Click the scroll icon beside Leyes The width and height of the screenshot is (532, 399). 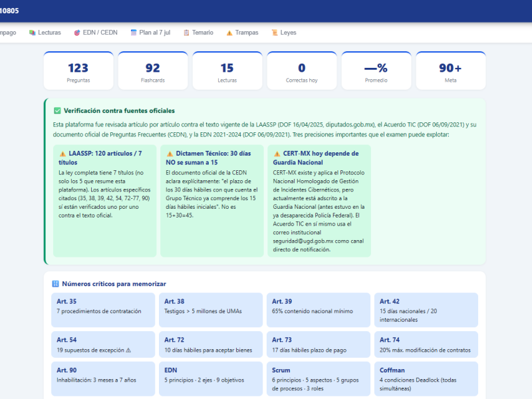275,33
